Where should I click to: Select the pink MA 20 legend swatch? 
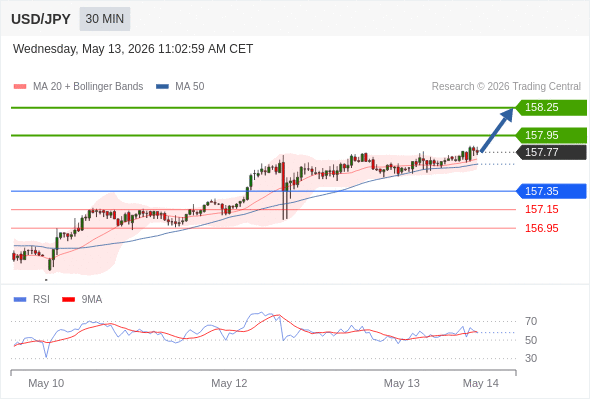[x=20, y=87]
